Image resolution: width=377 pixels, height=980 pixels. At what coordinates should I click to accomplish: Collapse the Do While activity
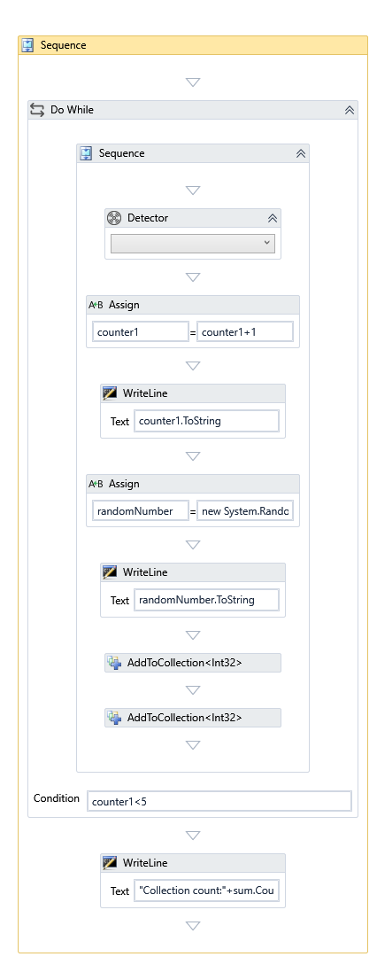pos(350,110)
